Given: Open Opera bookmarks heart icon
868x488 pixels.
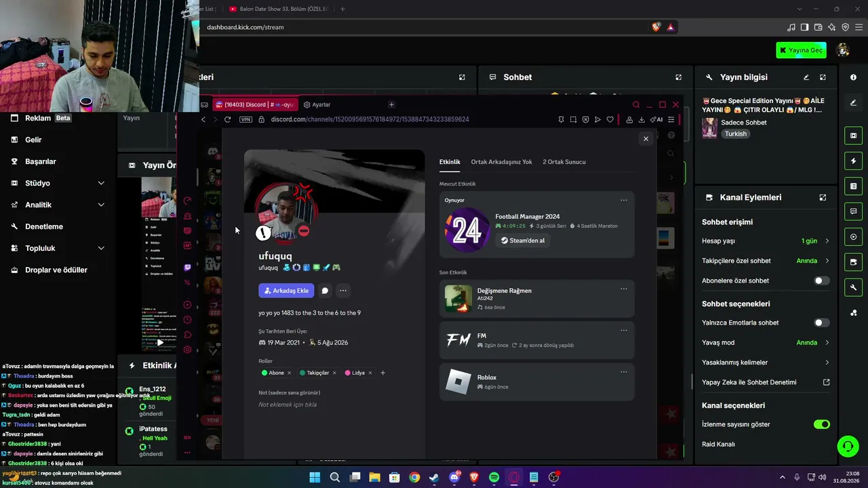Looking at the screenshot, I should pyautogui.click(x=610, y=119).
